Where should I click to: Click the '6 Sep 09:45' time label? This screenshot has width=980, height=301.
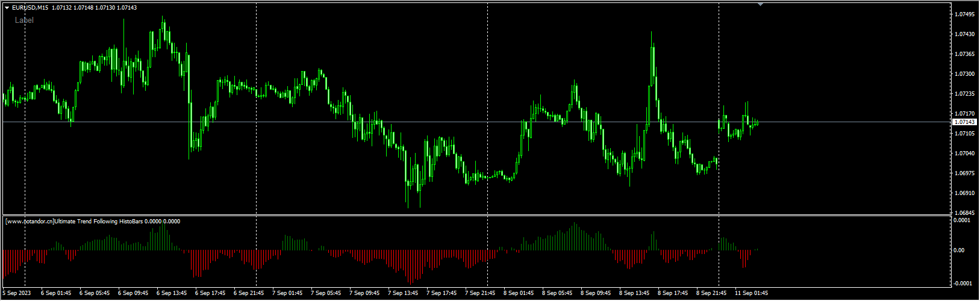point(133,293)
